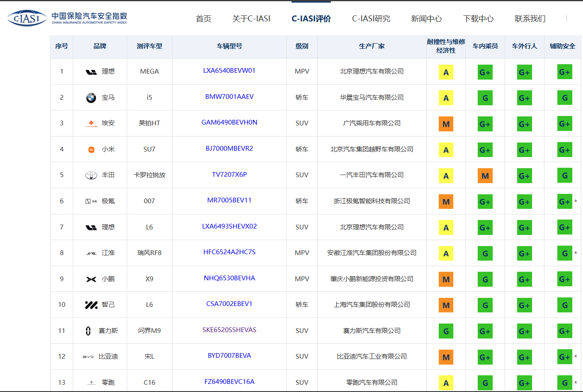Click manufacturer 比亚迪汽车工业有限公司

(x=372, y=356)
